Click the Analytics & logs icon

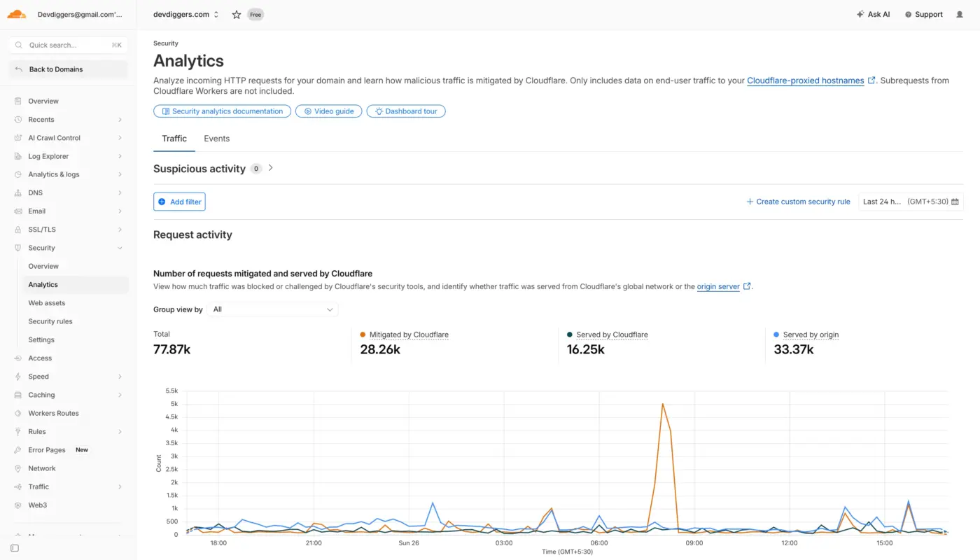point(18,174)
